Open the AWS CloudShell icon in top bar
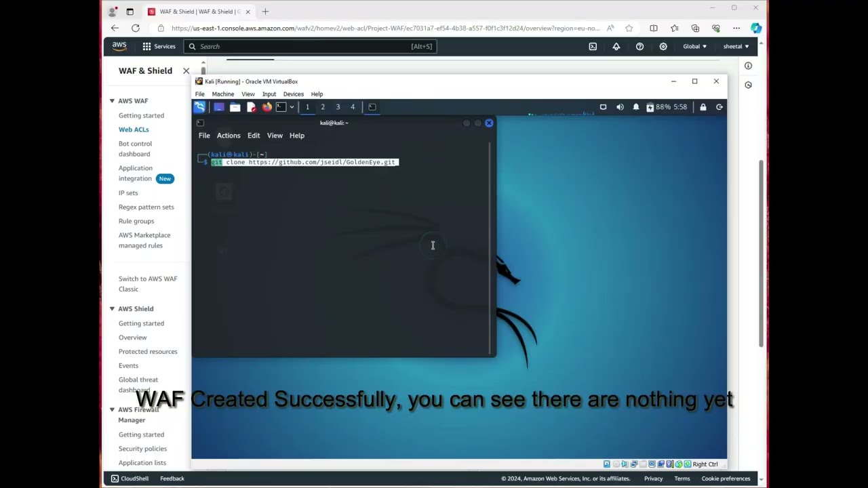The height and width of the screenshot is (488, 868). coord(593,46)
